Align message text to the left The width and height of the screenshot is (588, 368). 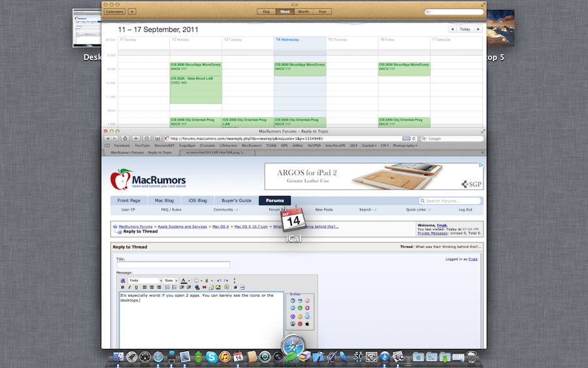[x=145, y=288]
